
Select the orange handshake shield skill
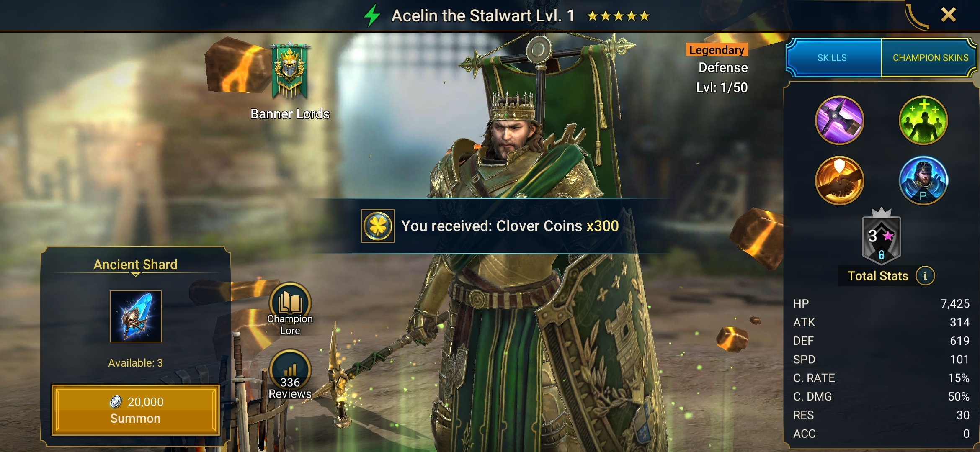[x=839, y=180]
